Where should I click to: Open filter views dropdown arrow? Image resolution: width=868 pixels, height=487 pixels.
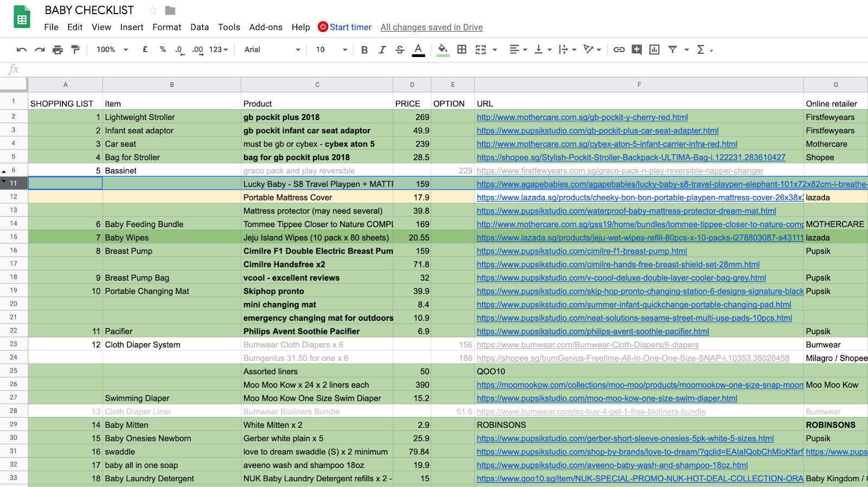(686, 50)
